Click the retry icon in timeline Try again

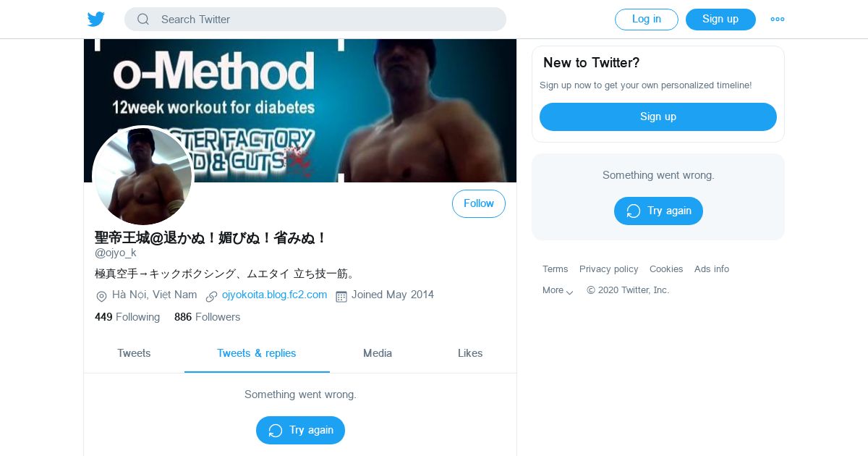(x=276, y=430)
